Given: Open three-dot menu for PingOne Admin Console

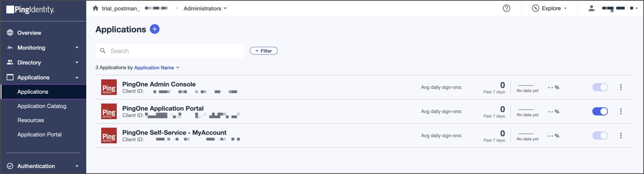Looking at the screenshot, I should tap(621, 87).
